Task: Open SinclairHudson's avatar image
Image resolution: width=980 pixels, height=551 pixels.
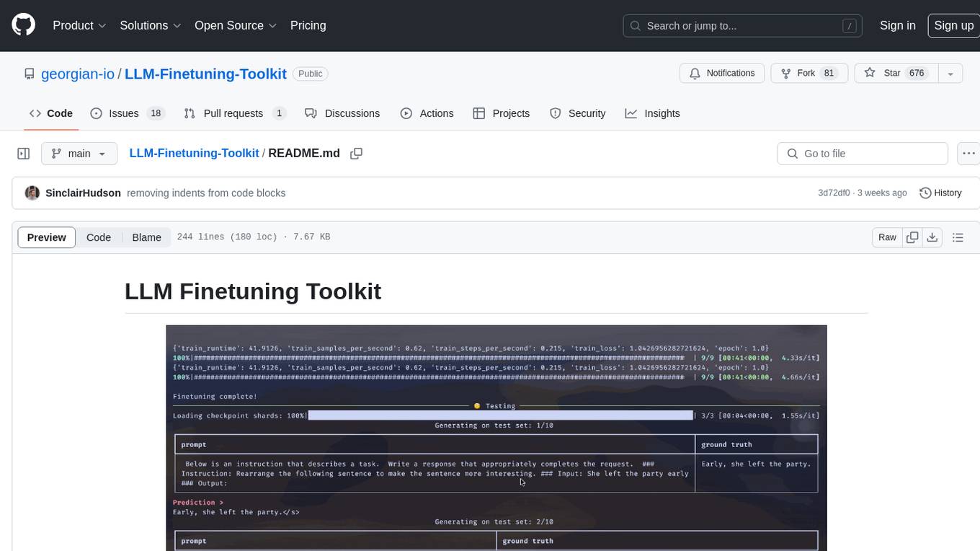Action: click(x=32, y=193)
